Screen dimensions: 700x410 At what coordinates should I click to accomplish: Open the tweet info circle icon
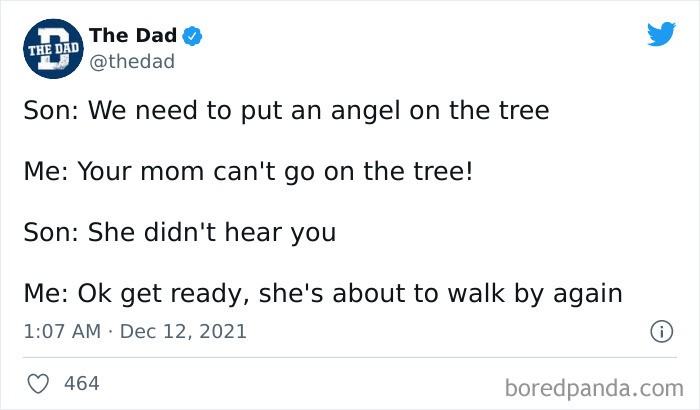click(x=660, y=331)
